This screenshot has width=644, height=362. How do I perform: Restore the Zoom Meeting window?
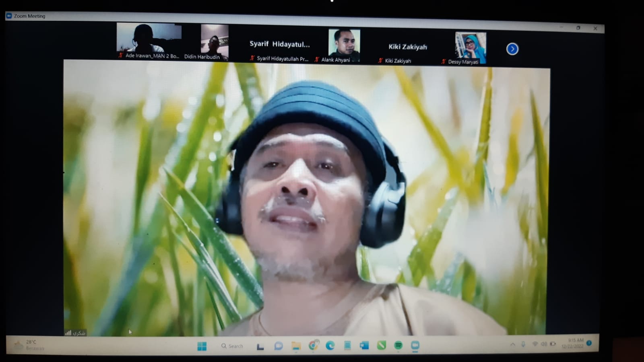point(578,28)
